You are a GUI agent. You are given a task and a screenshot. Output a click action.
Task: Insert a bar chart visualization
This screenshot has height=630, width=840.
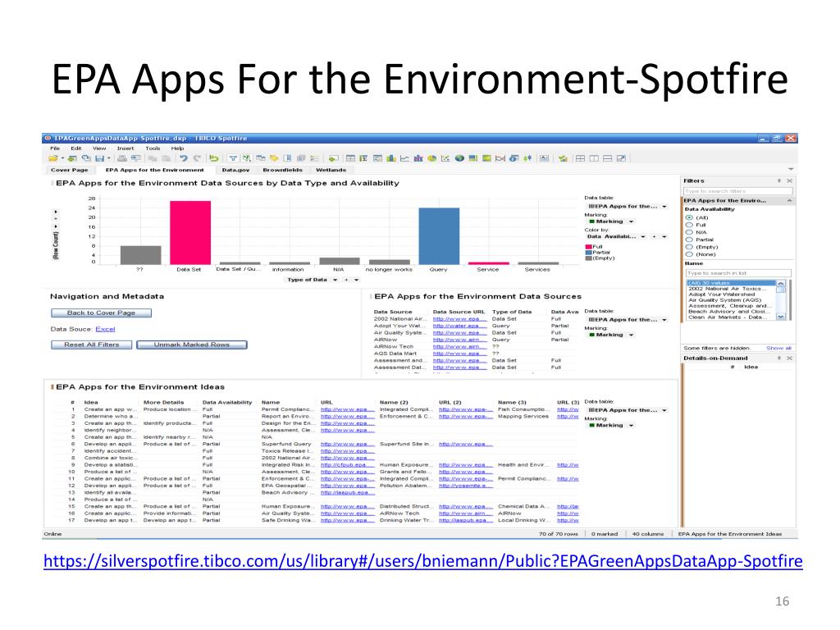click(391, 158)
